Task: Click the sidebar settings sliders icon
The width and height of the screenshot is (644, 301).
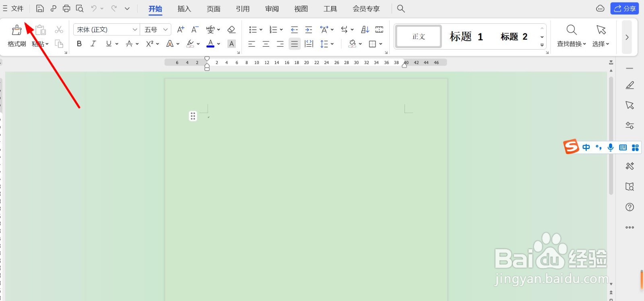Action: (x=630, y=125)
